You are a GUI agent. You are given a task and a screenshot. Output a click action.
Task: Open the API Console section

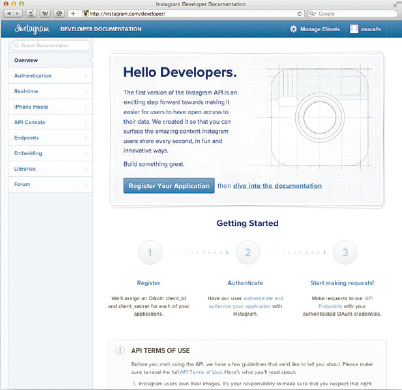pos(50,122)
